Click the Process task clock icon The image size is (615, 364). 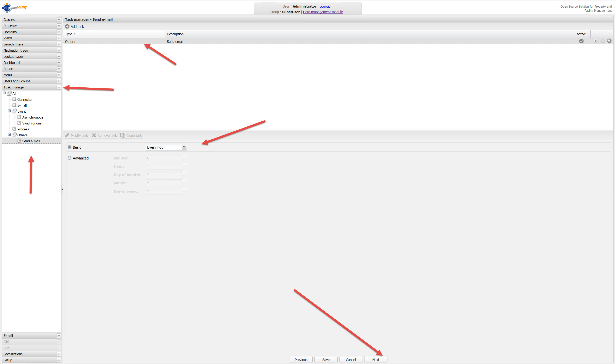[x=14, y=129]
